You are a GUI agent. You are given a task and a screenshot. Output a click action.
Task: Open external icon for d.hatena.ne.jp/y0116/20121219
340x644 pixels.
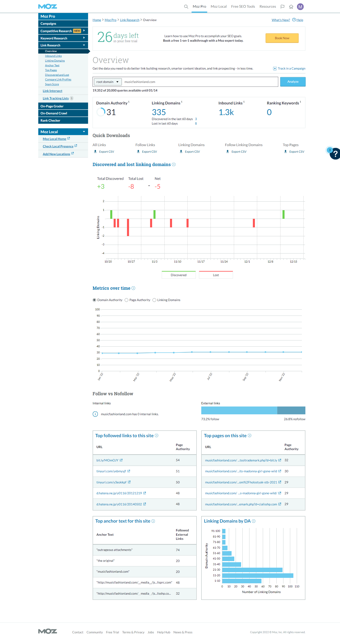tap(145, 493)
